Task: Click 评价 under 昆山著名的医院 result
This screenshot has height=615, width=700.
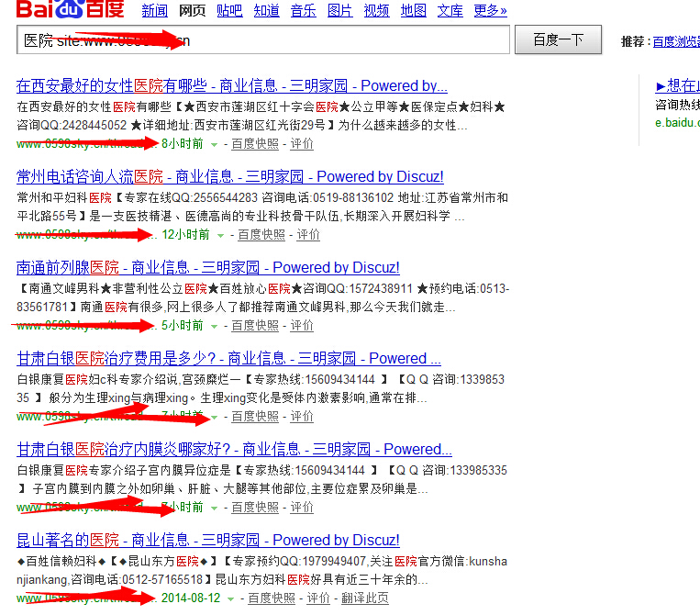Action: (318, 598)
